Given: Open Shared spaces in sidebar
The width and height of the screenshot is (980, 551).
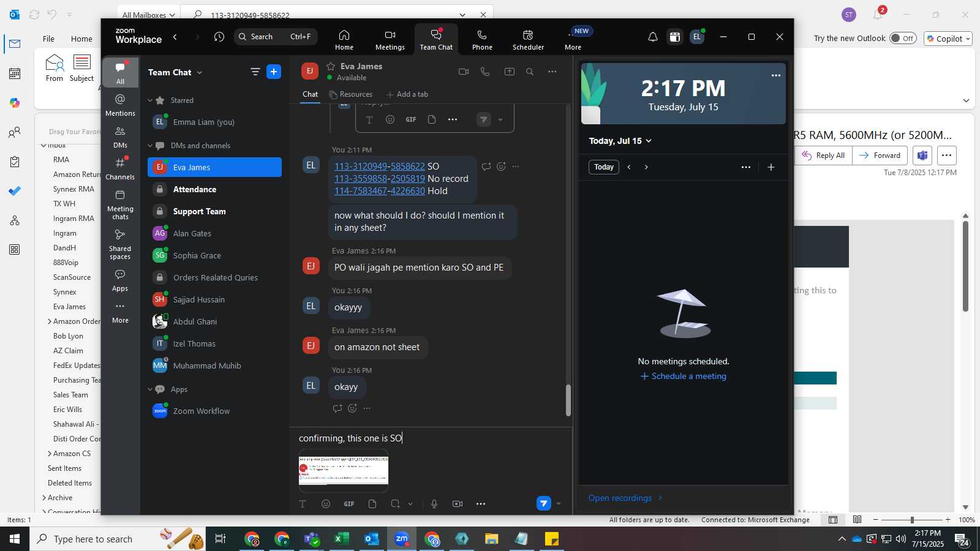Looking at the screenshot, I should point(120,244).
